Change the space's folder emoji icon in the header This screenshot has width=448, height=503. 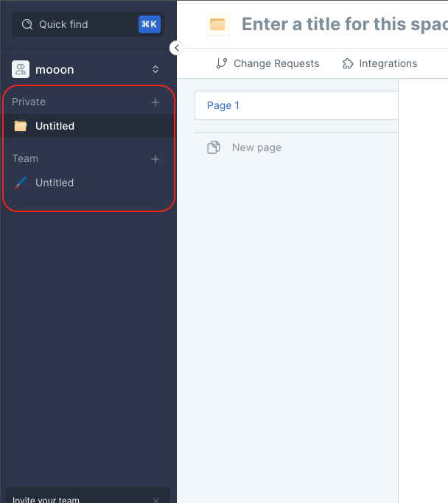coord(218,24)
